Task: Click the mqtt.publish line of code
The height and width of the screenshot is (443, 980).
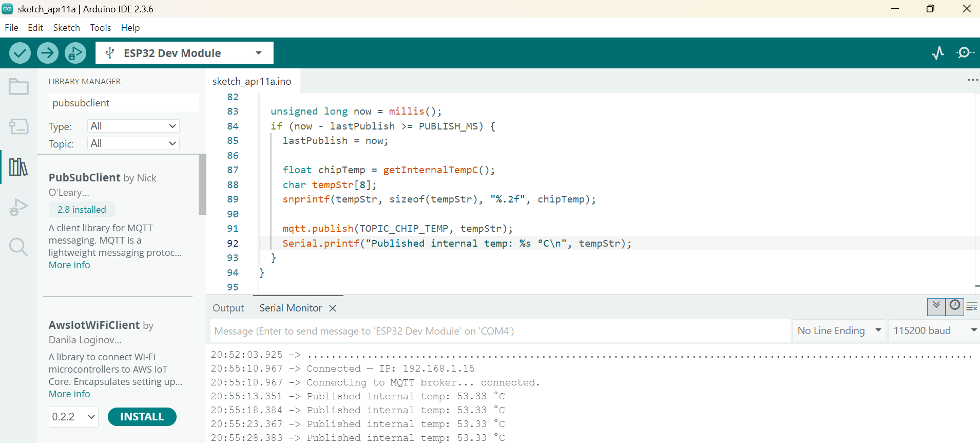Action: pyautogui.click(x=397, y=229)
